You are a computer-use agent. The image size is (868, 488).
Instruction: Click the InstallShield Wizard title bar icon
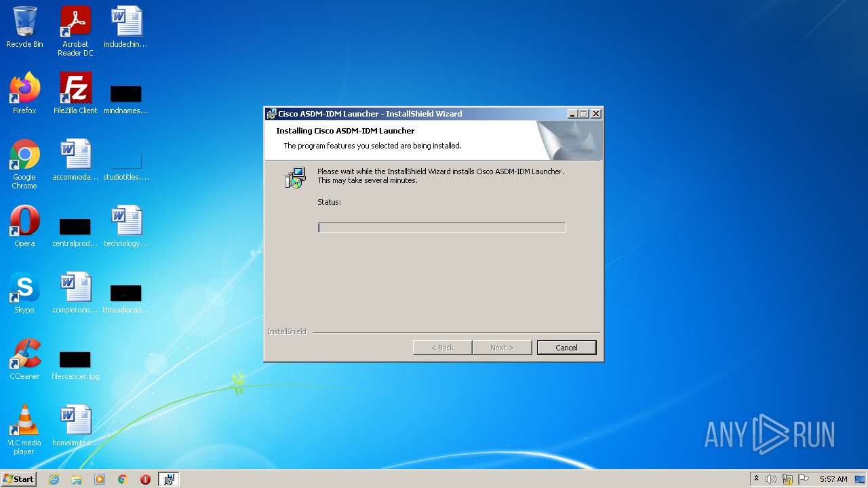pyautogui.click(x=271, y=114)
